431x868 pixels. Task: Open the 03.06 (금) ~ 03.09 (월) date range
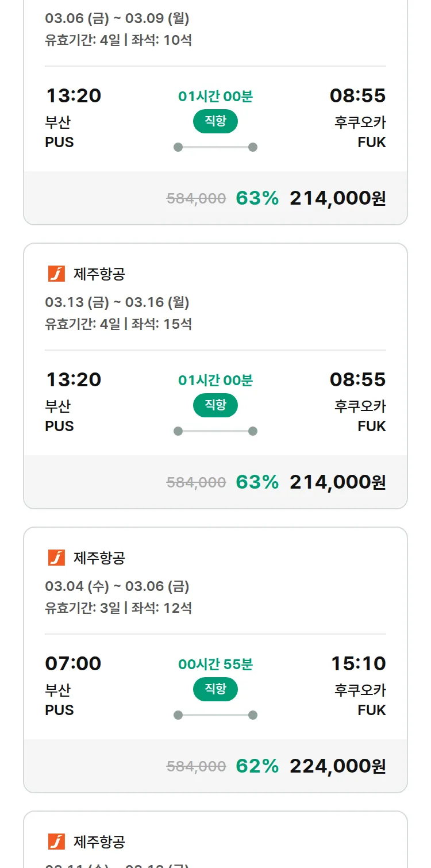pyautogui.click(x=117, y=18)
